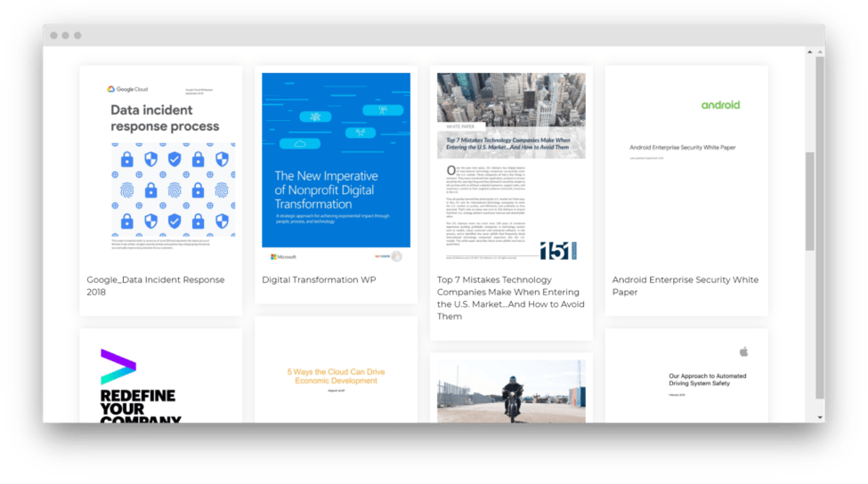The image size is (868, 484).
Task: Click the Apple logo on the driving safety cover
Action: 744,351
